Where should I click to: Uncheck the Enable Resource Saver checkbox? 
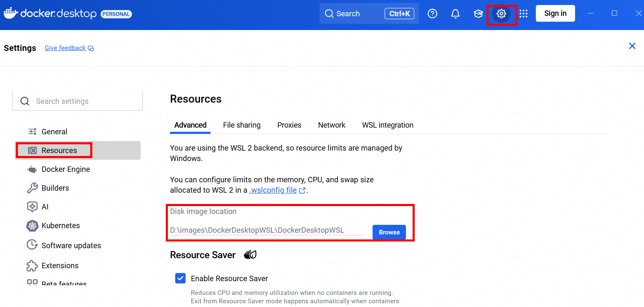pyautogui.click(x=180, y=278)
